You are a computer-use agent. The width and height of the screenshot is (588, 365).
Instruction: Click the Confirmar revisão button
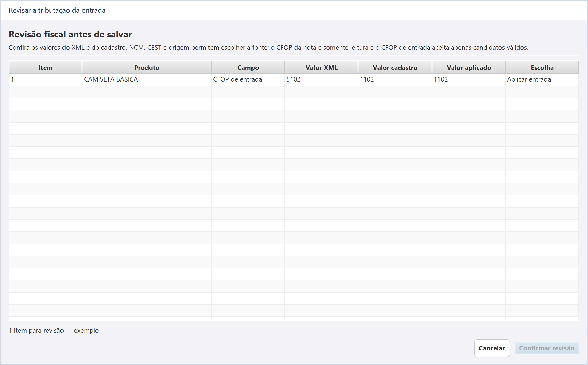[x=547, y=348]
